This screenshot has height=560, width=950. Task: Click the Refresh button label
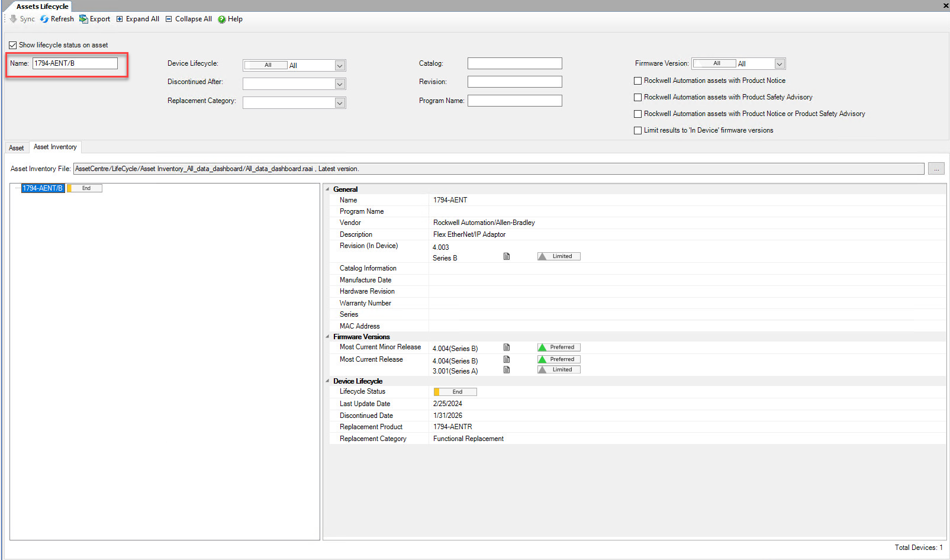(62, 19)
